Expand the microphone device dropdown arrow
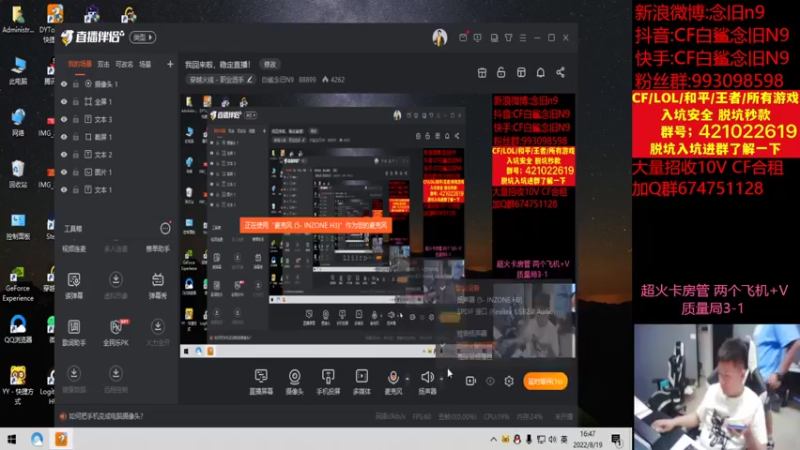Image resolution: width=800 pixels, height=450 pixels. (x=407, y=379)
